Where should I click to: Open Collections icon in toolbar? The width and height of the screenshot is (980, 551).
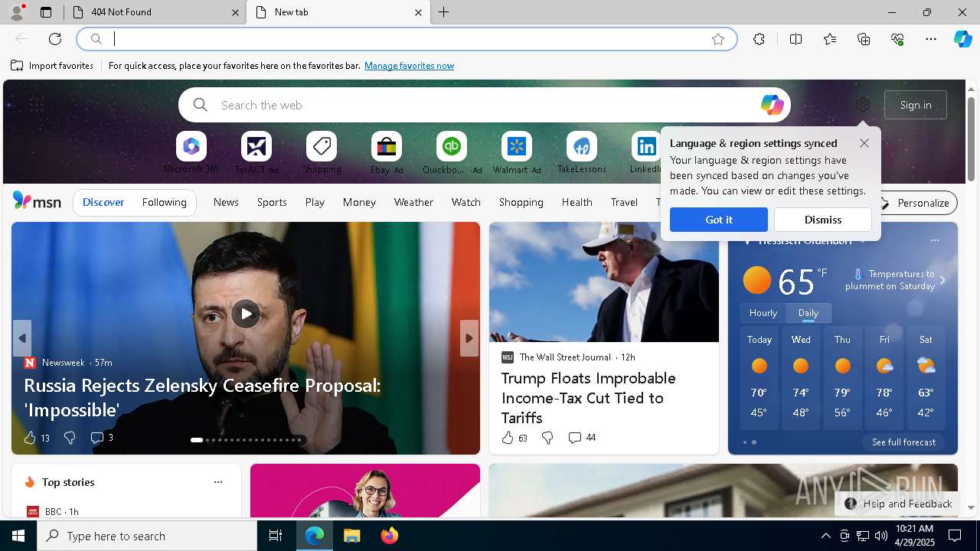[864, 39]
